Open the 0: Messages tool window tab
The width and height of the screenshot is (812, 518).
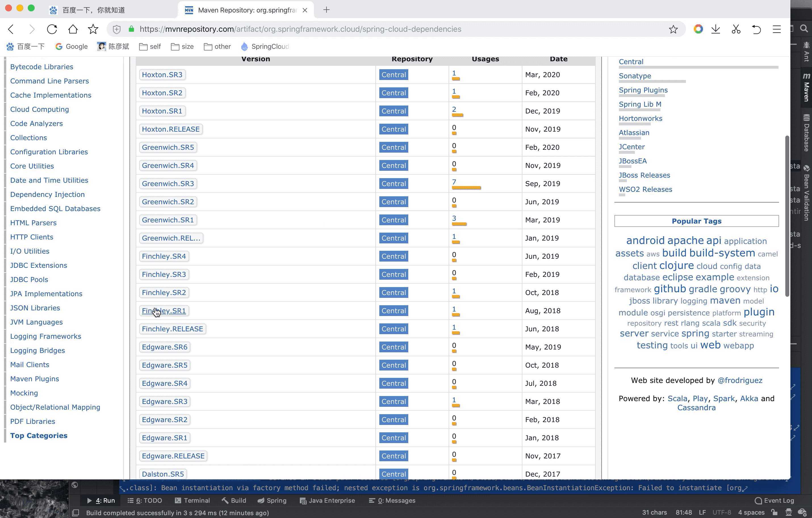[x=392, y=501]
